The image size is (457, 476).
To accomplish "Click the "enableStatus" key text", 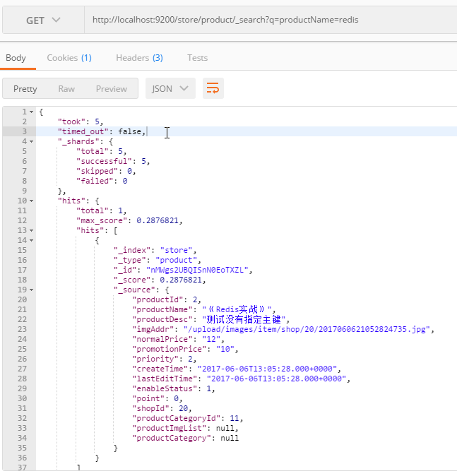I will tap(165, 388).
